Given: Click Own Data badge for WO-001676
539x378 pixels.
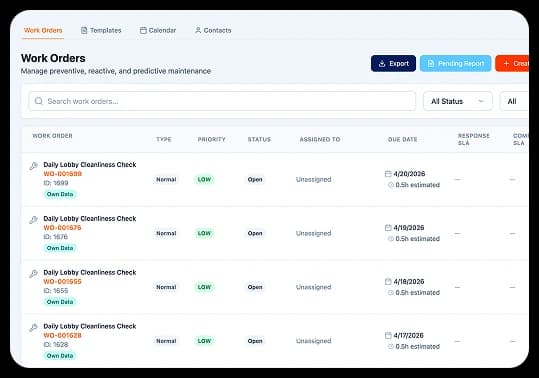Looking at the screenshot, I should click(60, 248).
